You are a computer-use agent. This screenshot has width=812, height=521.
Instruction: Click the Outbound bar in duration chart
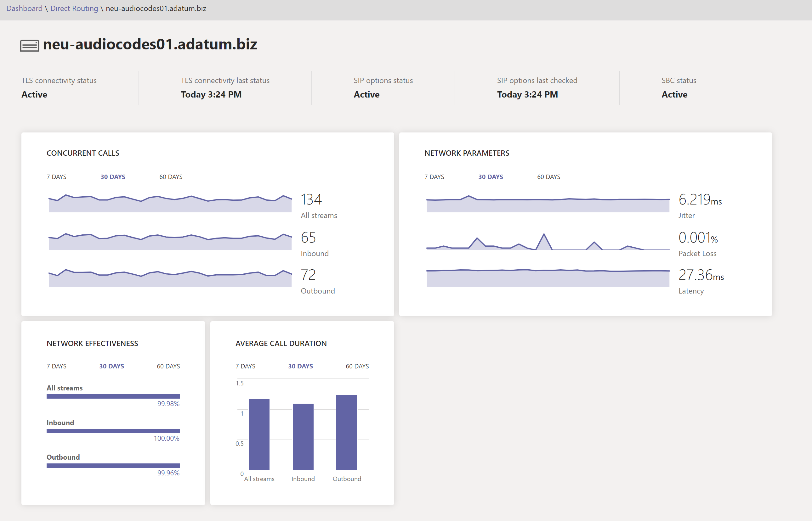[347, 432]
